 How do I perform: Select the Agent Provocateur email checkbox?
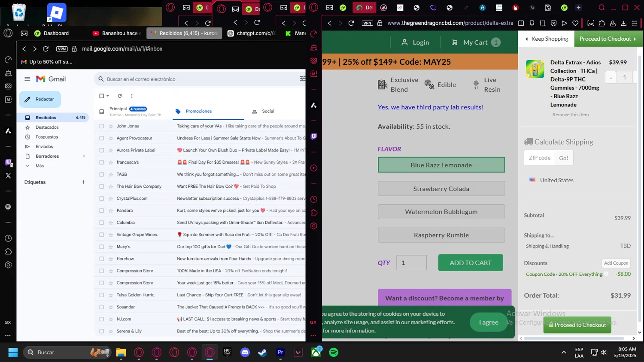point(102,138)
